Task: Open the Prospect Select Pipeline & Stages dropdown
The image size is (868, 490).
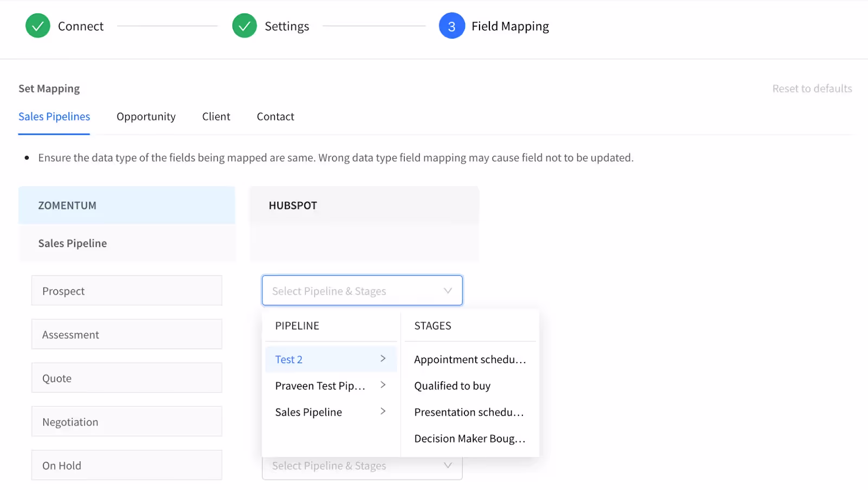Action: point(362,290)
